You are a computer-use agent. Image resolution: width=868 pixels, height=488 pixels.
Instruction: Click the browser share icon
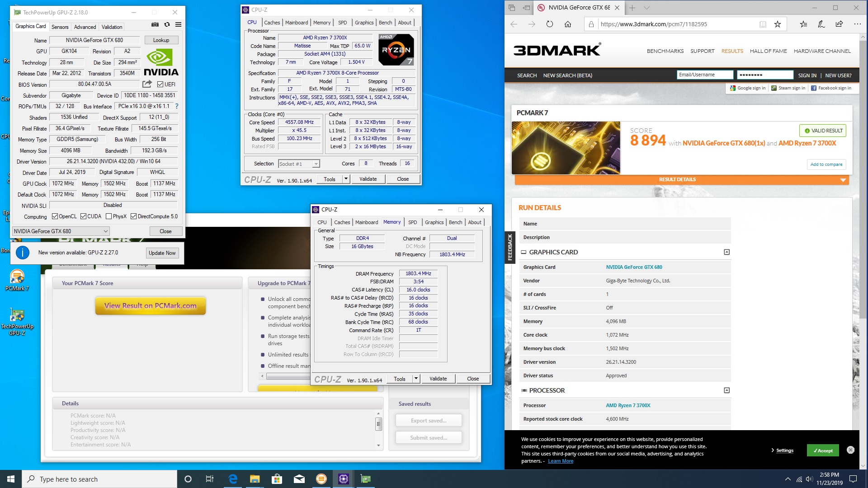tap(839, 24)
